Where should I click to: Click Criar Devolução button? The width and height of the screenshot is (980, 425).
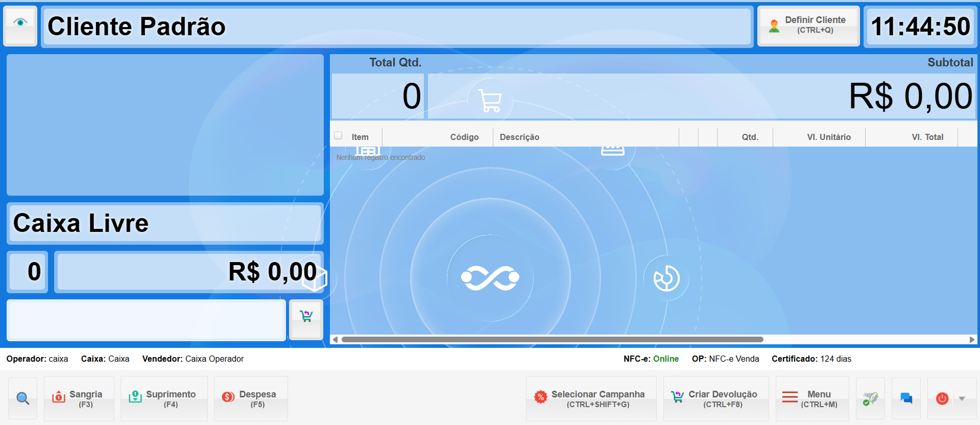716,398
